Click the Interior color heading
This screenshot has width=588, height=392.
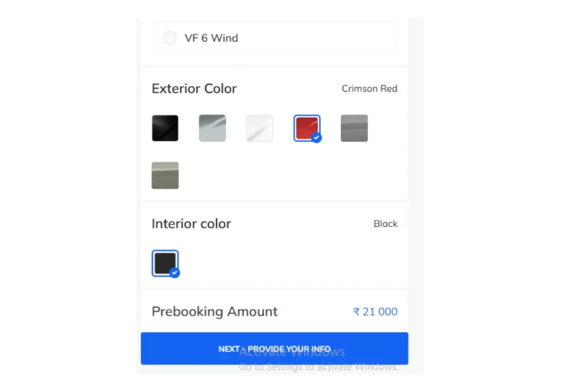[191, 224]
